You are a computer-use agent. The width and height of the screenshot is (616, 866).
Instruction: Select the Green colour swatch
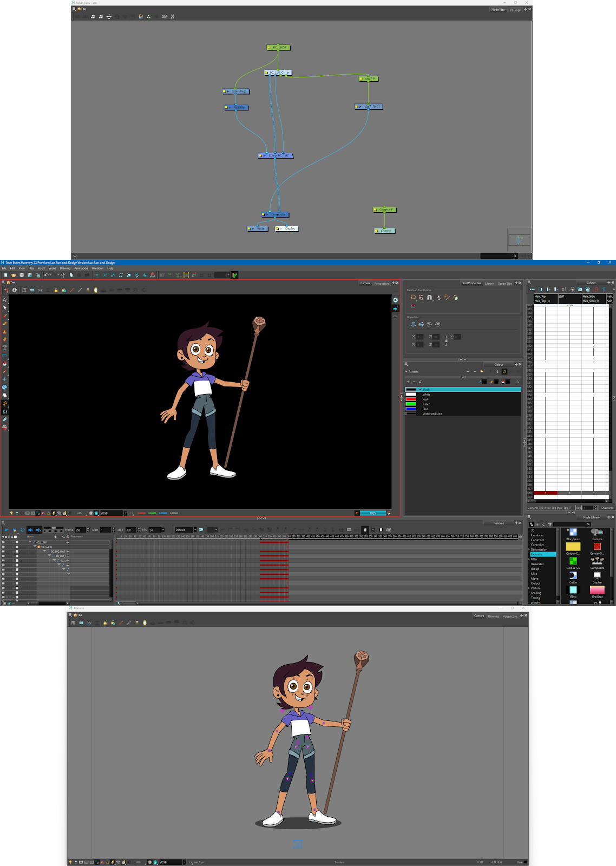[x=411, y=404]
